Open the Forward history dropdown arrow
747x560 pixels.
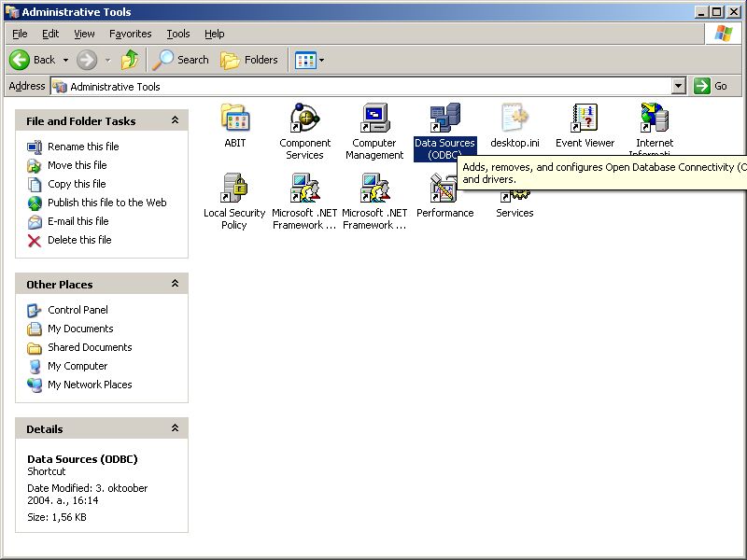107,60
